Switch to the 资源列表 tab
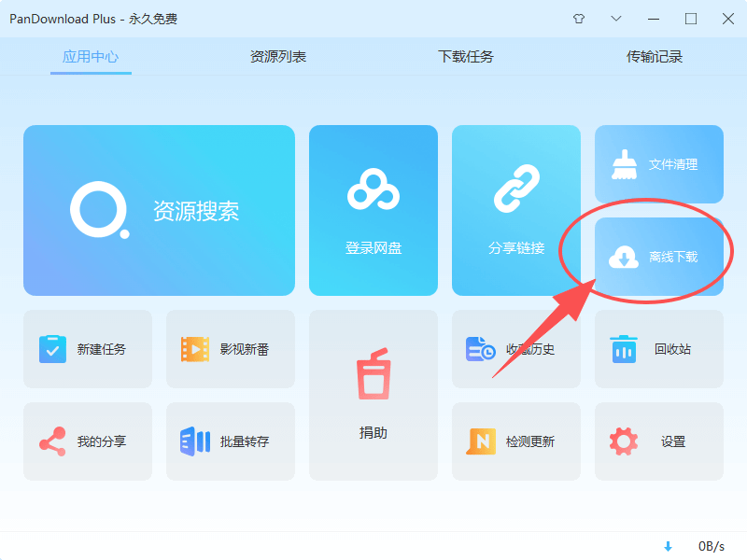 click(x=277, y=56)
